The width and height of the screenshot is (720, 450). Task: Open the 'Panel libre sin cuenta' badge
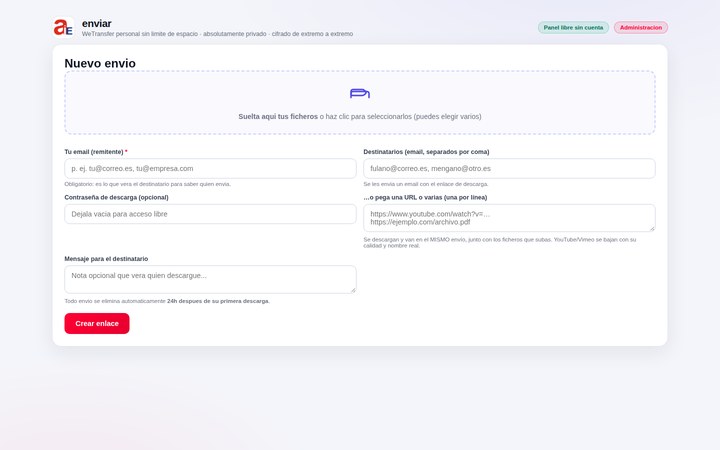point(573,28)
